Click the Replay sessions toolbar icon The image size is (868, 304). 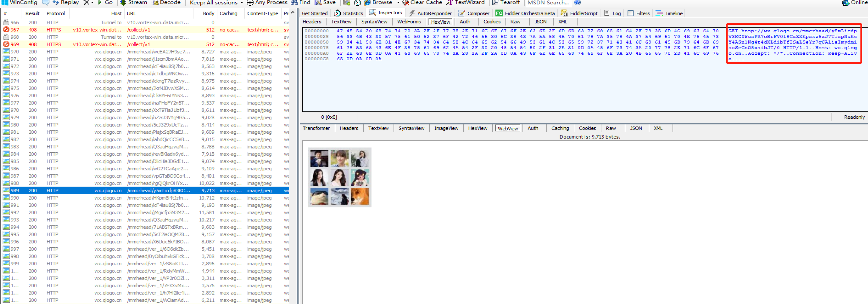pyautogui.click(x=56, y=2)
